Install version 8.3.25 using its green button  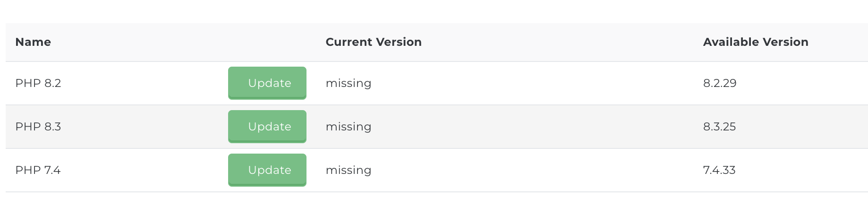[x=267, y=127]
